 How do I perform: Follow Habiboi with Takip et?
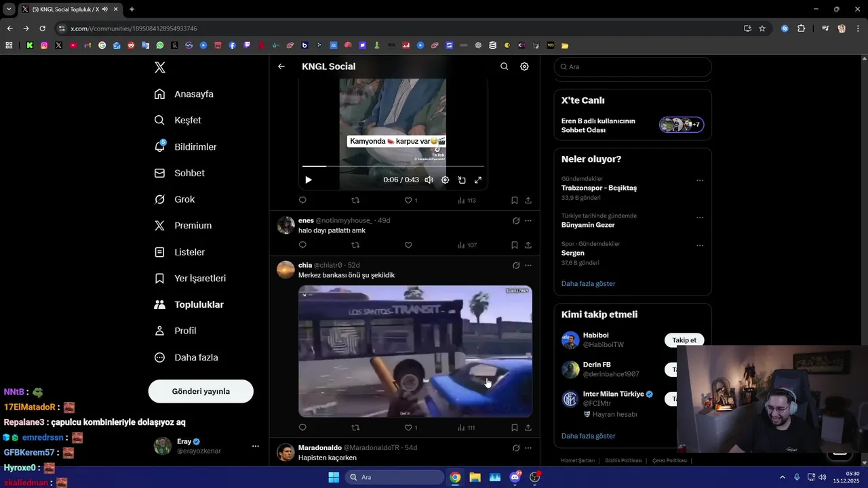pos(684,340)
